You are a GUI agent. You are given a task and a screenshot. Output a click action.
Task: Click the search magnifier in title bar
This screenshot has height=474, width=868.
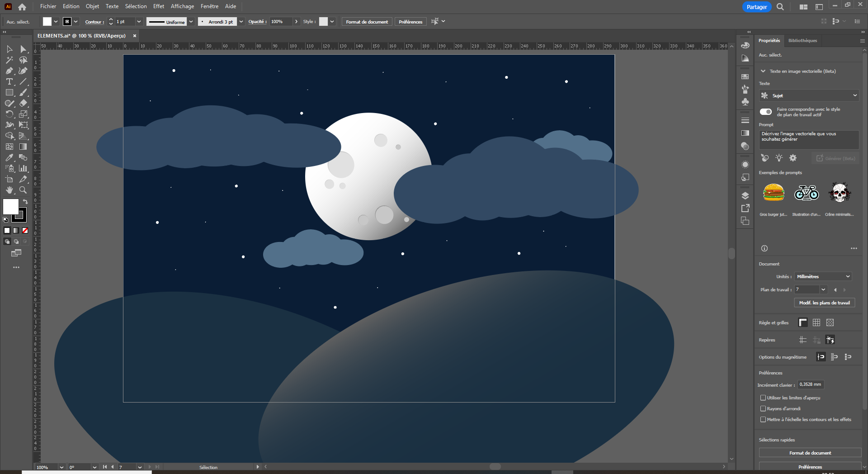780,7
